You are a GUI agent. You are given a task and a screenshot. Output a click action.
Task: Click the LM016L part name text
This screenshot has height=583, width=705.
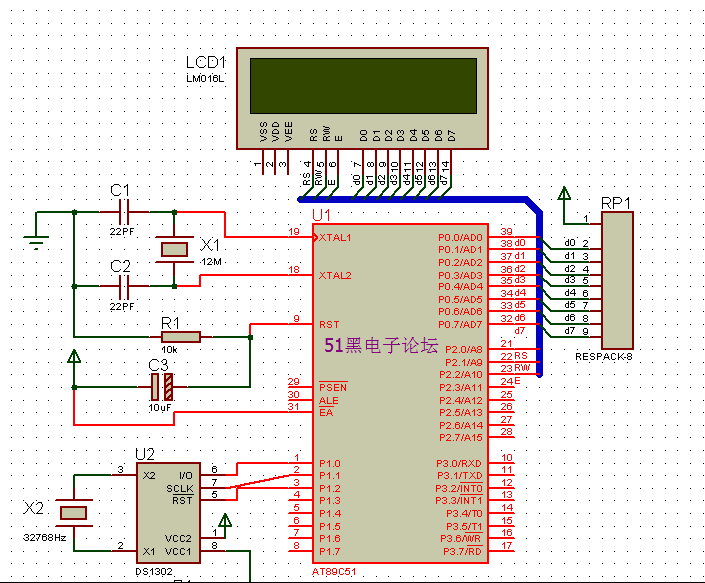tap(206, 77)
